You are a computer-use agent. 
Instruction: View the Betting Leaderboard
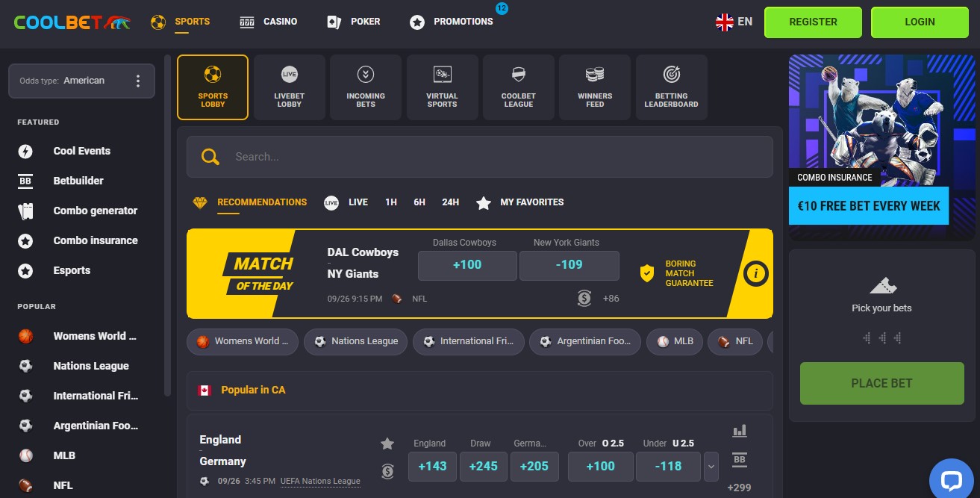(671, 87)
